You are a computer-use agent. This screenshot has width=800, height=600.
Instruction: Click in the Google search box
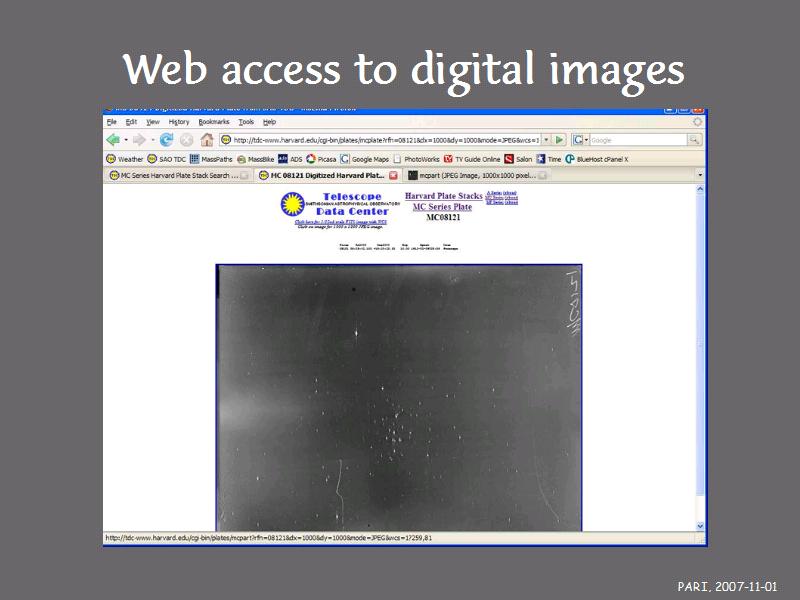[638, 139]
